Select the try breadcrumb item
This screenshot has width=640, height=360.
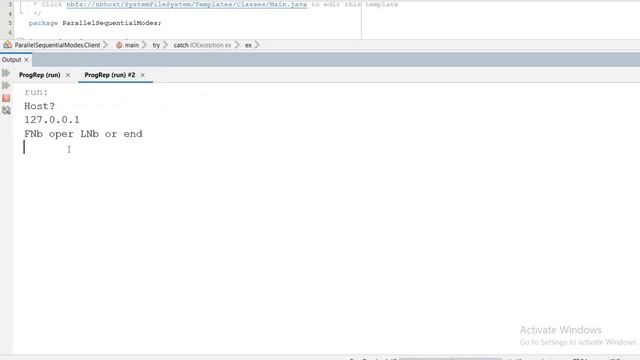(x=156, y=45)
